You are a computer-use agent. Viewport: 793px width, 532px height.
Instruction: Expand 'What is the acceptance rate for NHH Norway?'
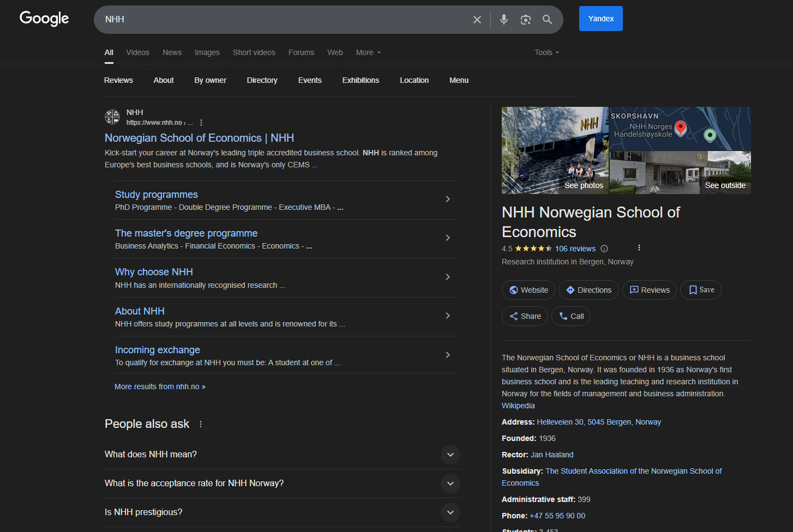tap(283, 483)
